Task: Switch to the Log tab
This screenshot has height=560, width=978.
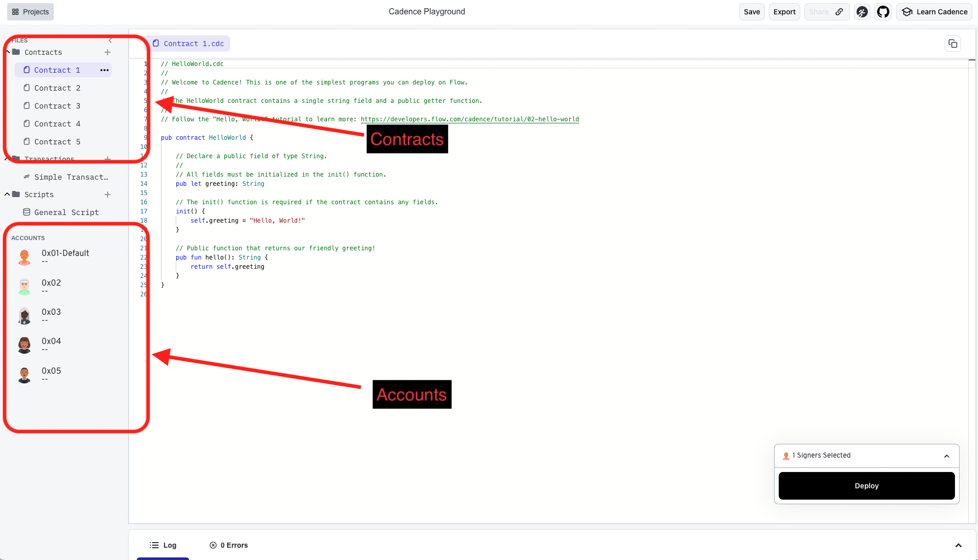Action: [163, 545]
